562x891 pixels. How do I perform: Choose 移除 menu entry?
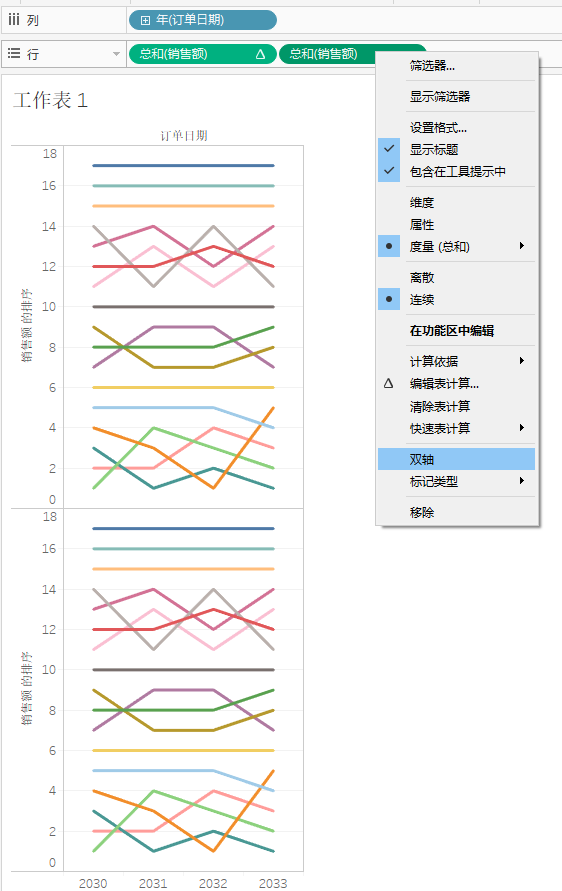tap(457, 513)
